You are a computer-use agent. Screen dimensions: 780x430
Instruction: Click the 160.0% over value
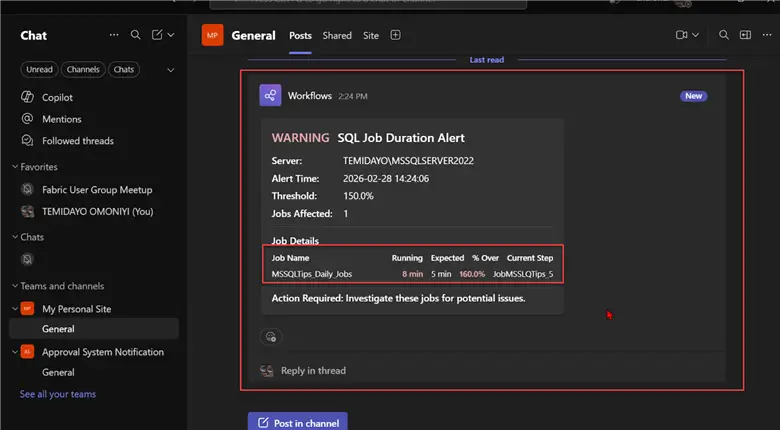pos(472,274)
